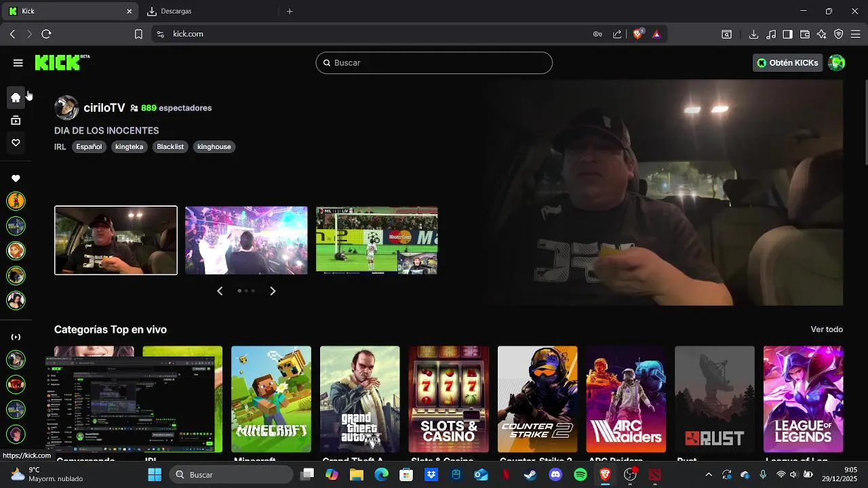Select the concert crowd stream thumbnail
The image size is (868, 488).
tap(246, 241)
